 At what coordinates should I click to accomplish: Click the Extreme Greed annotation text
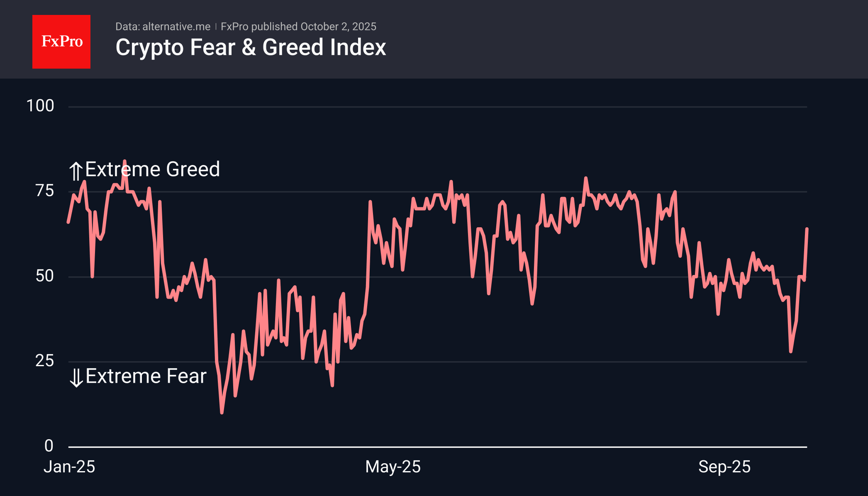point(152,169)
